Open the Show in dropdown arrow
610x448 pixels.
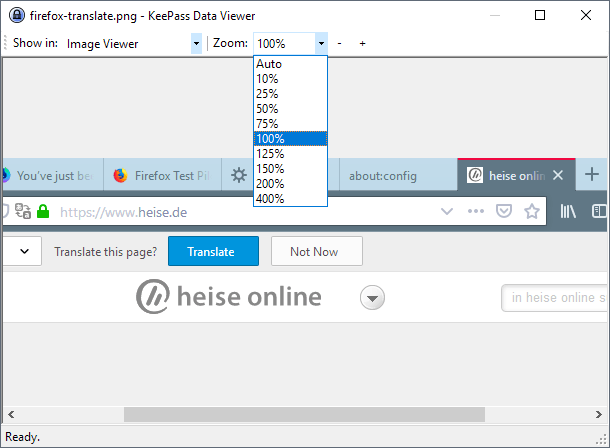(196, 43)
